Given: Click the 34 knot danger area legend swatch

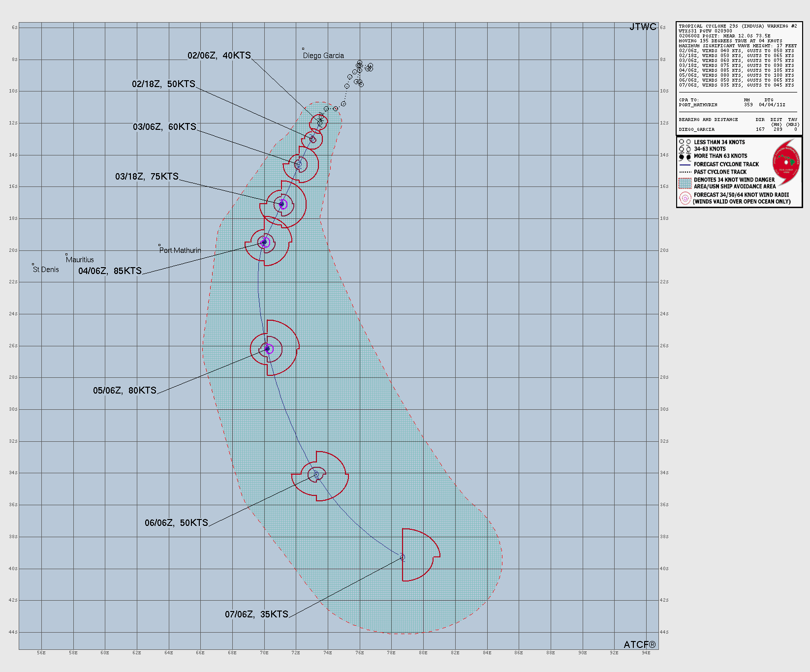Looking at the screenshot, I should click(x=685, y=183).
